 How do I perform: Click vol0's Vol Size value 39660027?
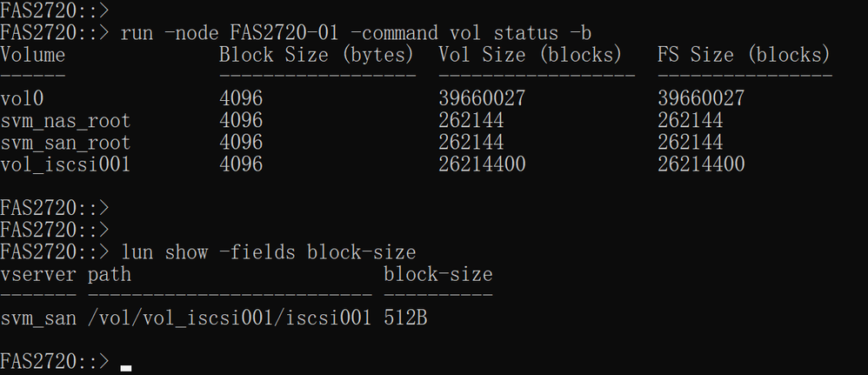482,98
